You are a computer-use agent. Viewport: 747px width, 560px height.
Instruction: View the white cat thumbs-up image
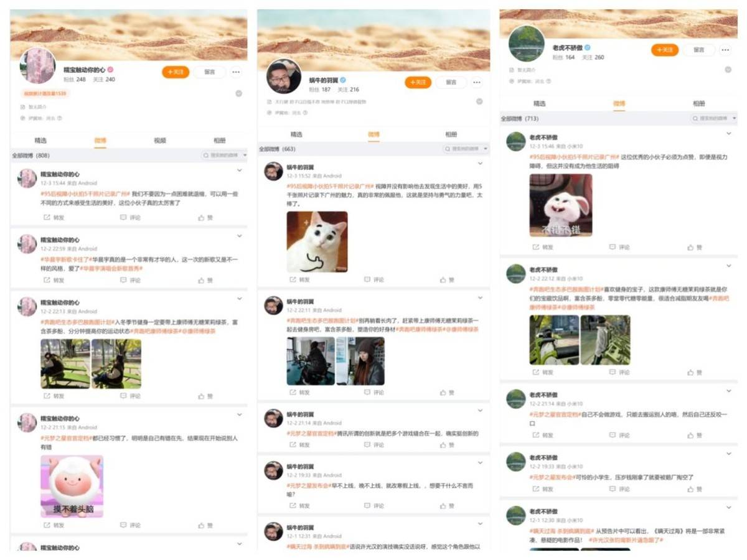point(317,242)
